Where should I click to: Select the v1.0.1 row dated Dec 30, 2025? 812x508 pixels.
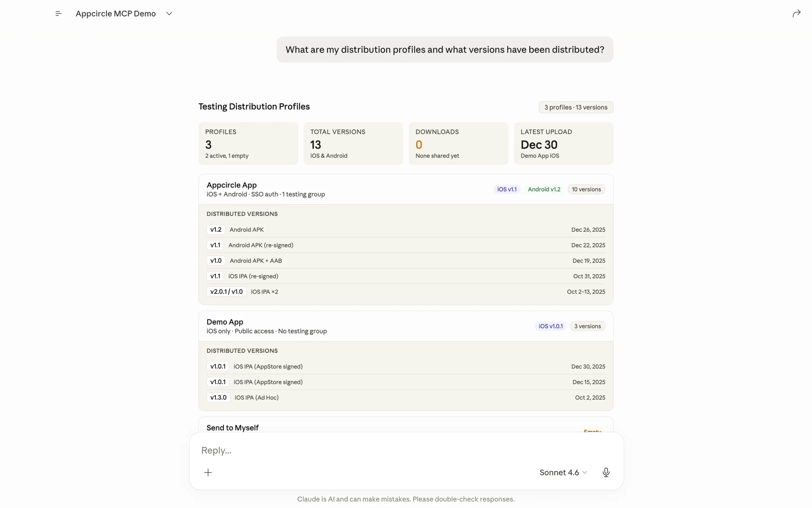point(406,366)
